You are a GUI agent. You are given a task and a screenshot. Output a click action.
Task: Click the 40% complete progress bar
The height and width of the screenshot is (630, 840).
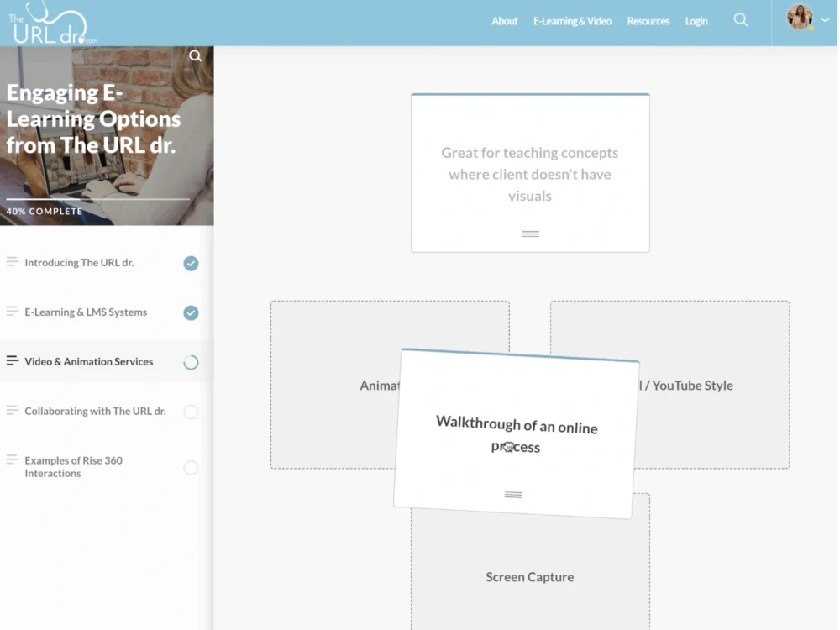pos(97,199)
